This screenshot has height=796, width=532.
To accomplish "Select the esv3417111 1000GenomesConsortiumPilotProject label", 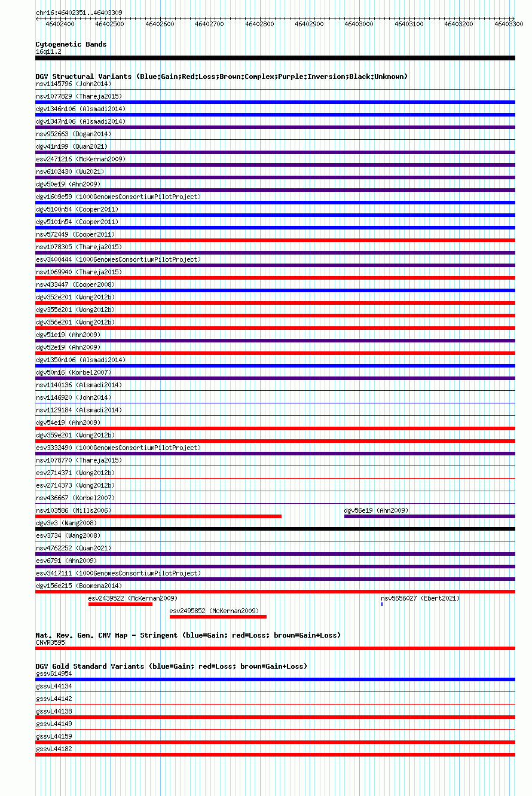I will (x=118, y=574).
